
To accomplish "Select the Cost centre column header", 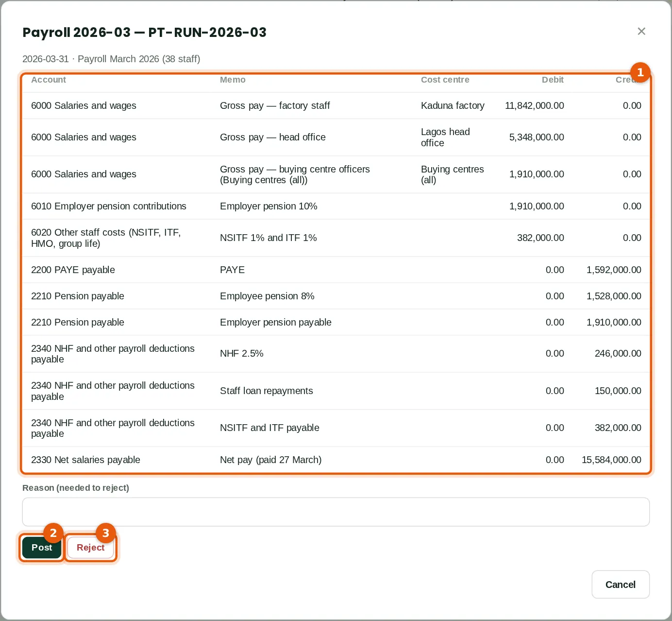I will (x=445, y=80).
